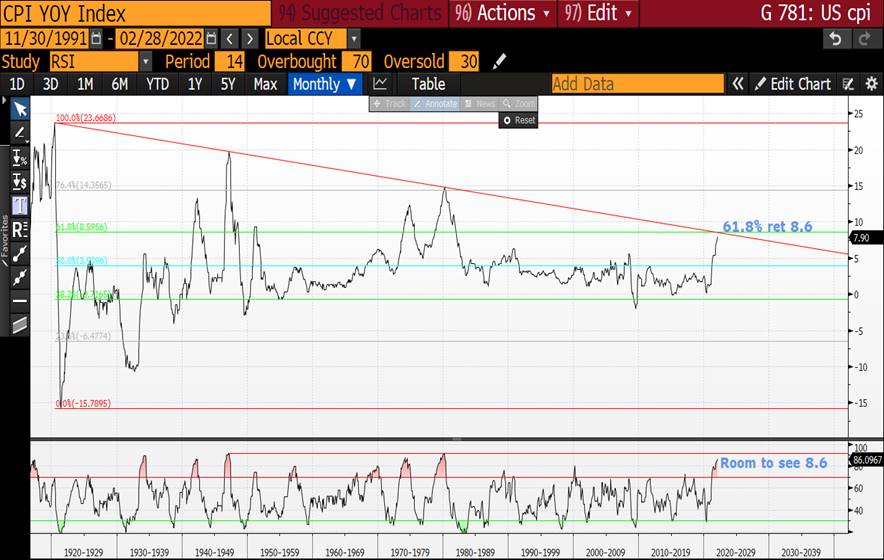Open the Local CCY currency dropdown

(x=353, y=39)
